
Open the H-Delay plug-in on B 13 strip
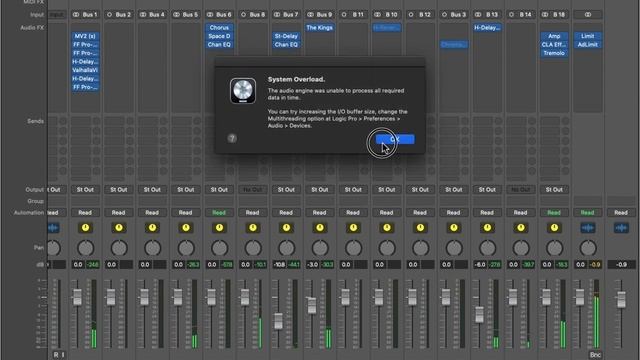(x=487, y=28)
